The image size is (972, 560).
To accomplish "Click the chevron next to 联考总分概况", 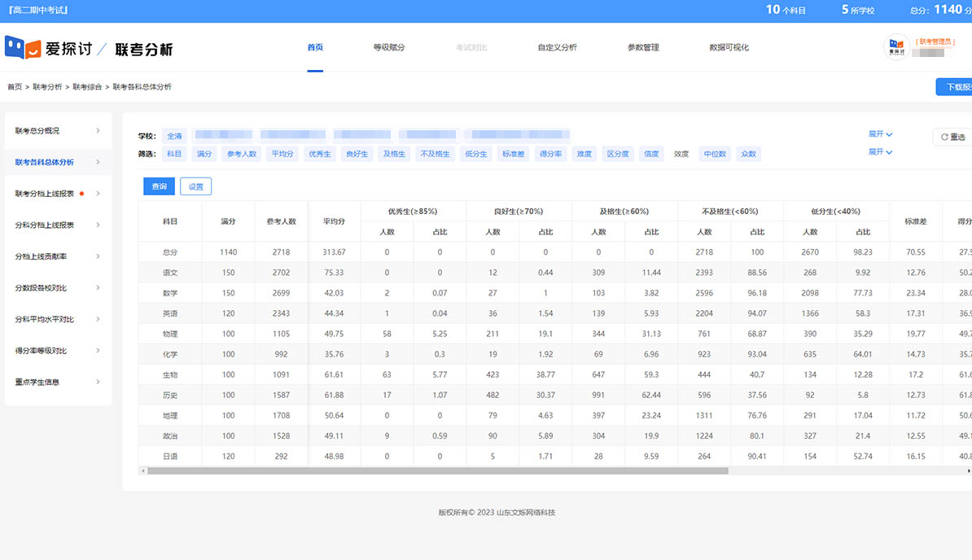I will click(98, 130).
